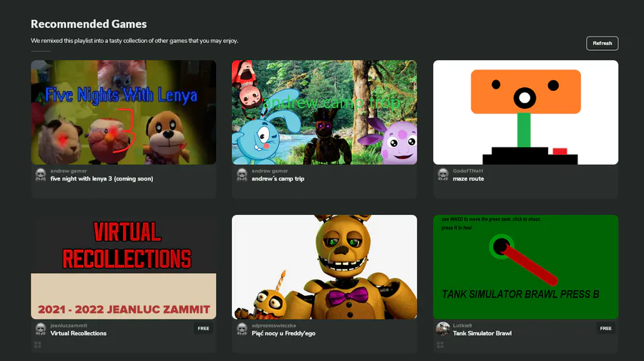
Task: Open jeanluczammit avatar icon
Action: 40,329
